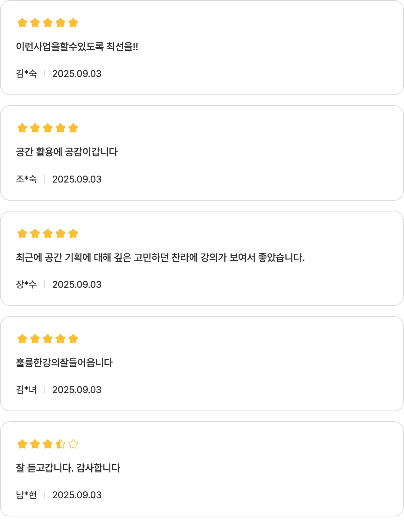Click first star in 김*숙 review
Screen dimensions: 404x532
pyautogui.click(x=22, y=23)
